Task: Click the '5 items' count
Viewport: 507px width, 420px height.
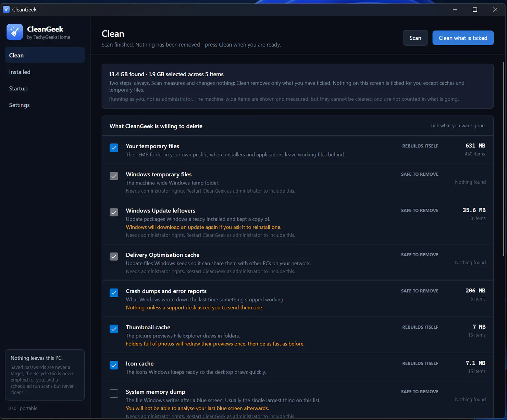Action: tap(478, 298)
